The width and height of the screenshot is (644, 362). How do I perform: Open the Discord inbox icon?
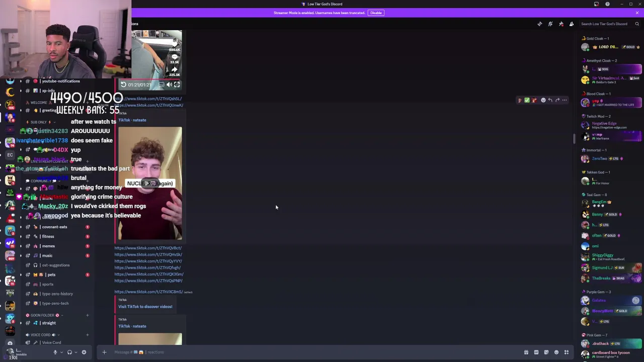tap(596, 4)
